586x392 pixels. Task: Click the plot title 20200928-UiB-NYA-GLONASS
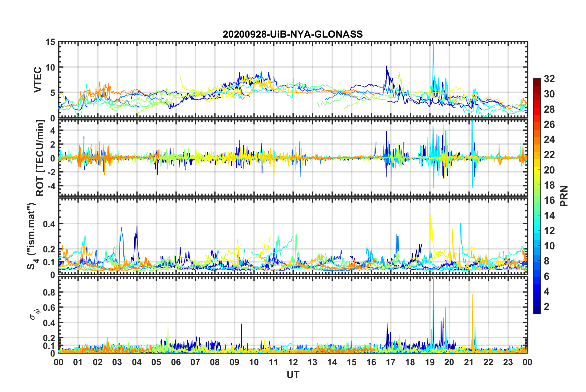click(x=293, y=34)
